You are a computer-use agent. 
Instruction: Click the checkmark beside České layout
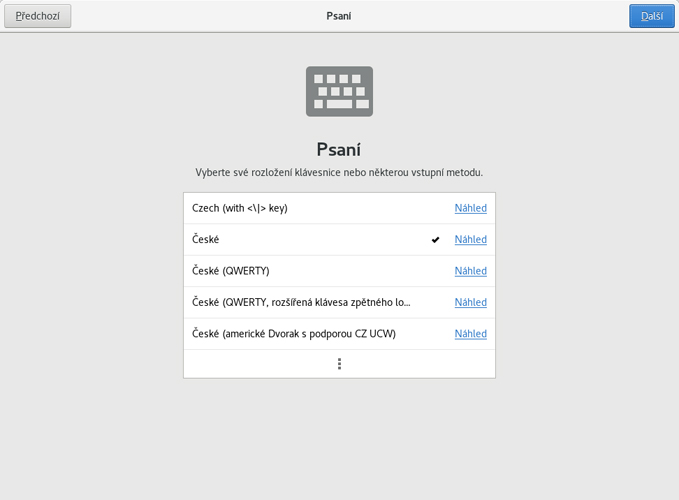435,239
